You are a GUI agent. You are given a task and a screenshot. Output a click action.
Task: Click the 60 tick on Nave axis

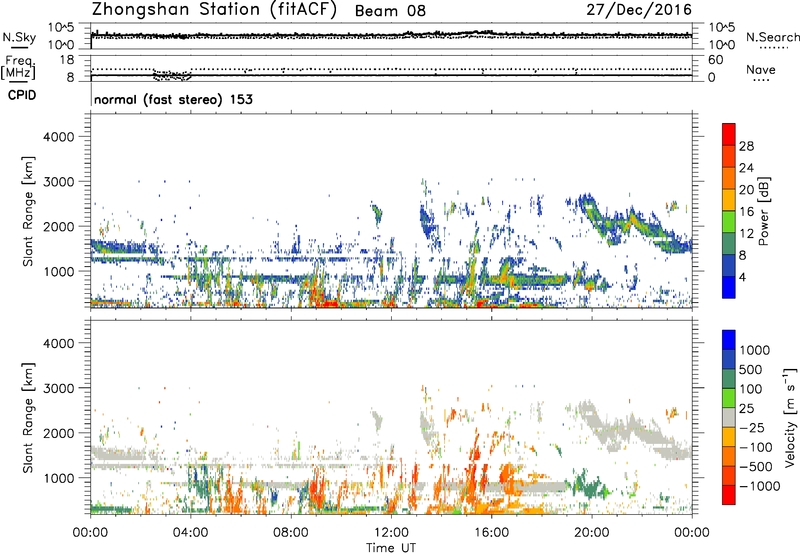pos(715,60)
